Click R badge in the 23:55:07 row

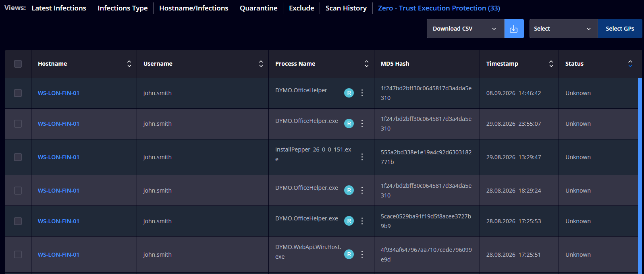click(x=349, y=124)
